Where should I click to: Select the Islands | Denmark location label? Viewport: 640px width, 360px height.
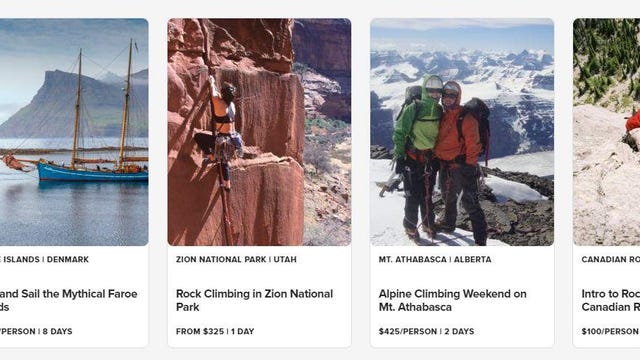tap(44, 259)
